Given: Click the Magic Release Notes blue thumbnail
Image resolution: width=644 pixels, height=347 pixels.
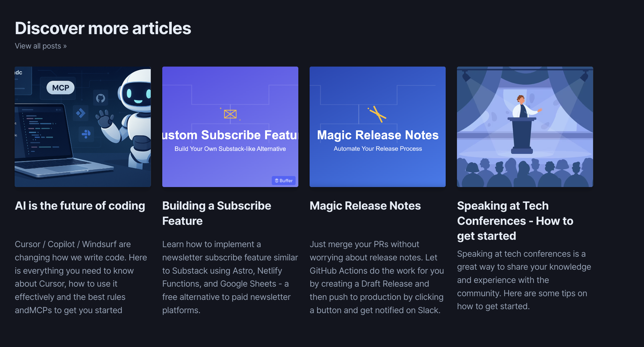Looking at the screenshot, I should click(377, 126).
